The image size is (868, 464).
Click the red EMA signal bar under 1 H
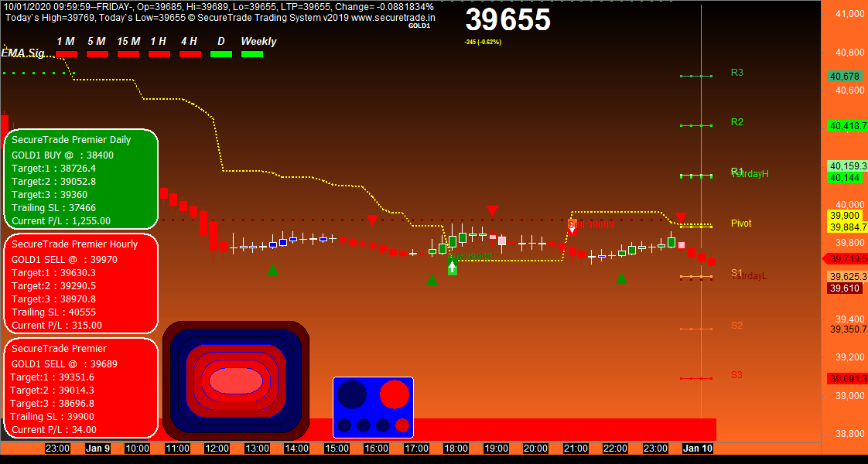tap(159, 53)
